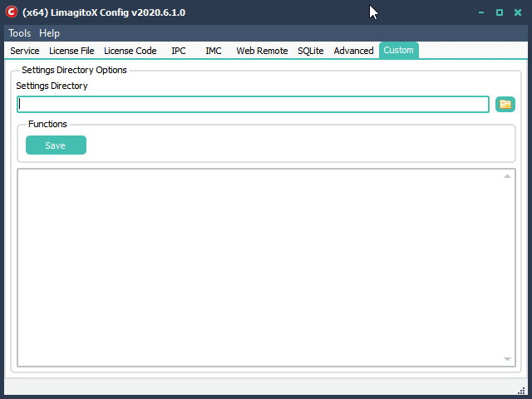
Task: Open the Help menu
Action: 50,33
